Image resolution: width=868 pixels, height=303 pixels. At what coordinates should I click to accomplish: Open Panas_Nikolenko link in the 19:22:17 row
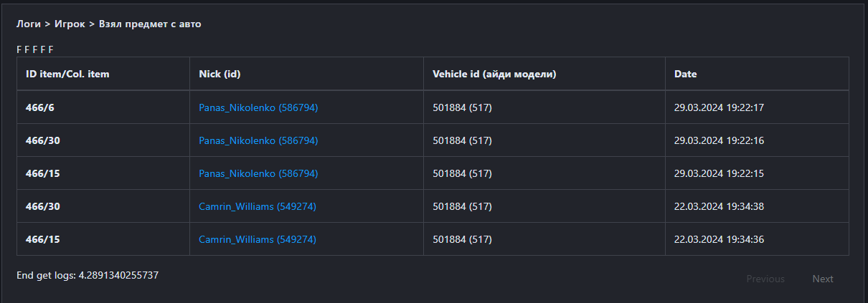point(258,107)
